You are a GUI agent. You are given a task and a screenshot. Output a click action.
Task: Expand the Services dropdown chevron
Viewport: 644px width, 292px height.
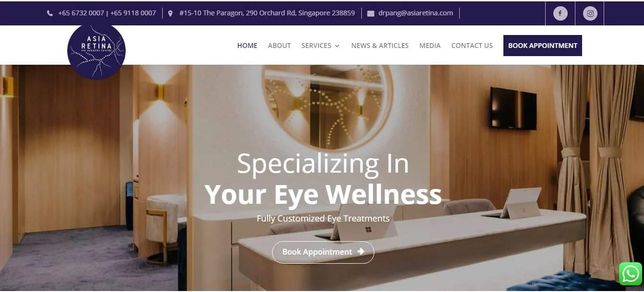click(x=337, y=46)
